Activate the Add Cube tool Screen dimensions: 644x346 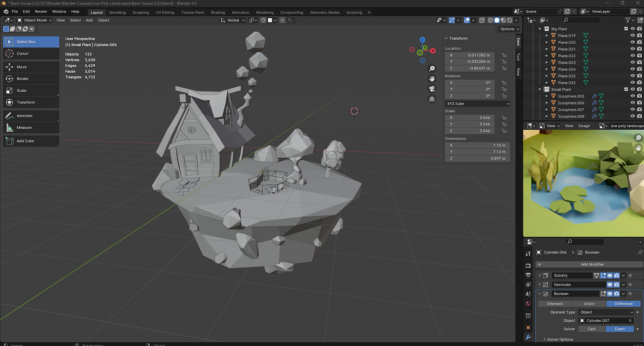[31, 141]
